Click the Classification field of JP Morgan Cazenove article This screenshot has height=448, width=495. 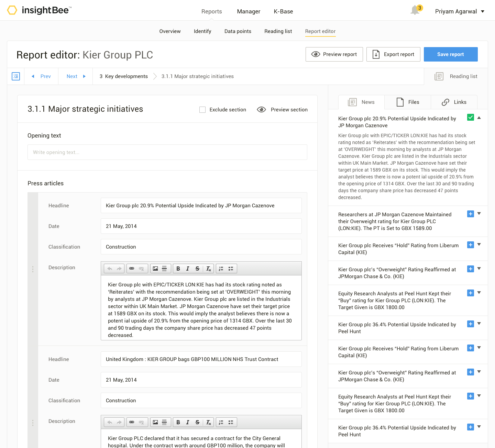coord(201,247)
